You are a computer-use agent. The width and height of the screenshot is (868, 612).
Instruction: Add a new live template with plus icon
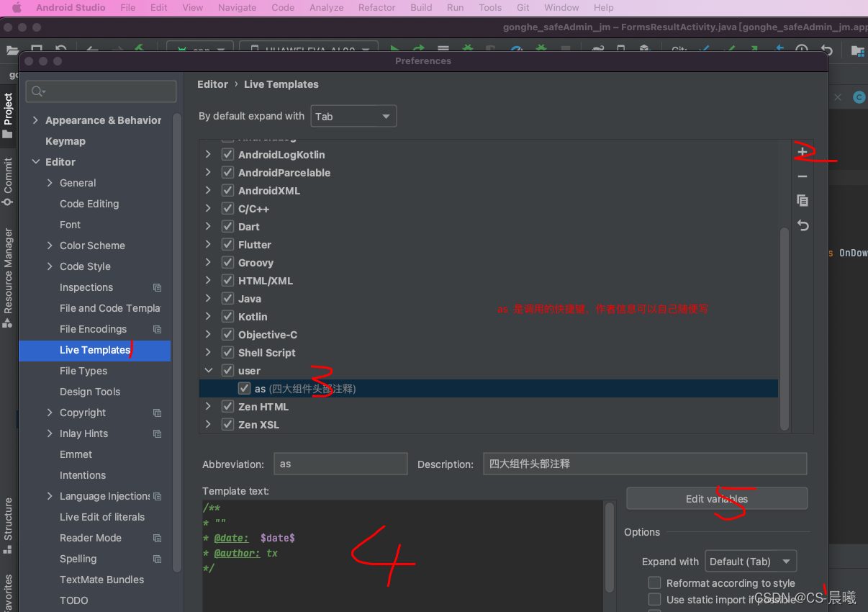(803, 153)
